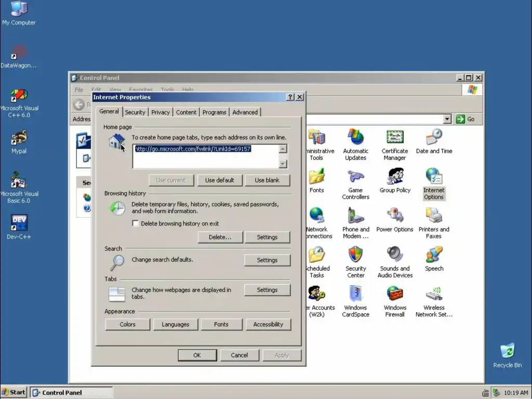Click the Use default button
This screenshot has height=399, width=532.
coord(220,180)
